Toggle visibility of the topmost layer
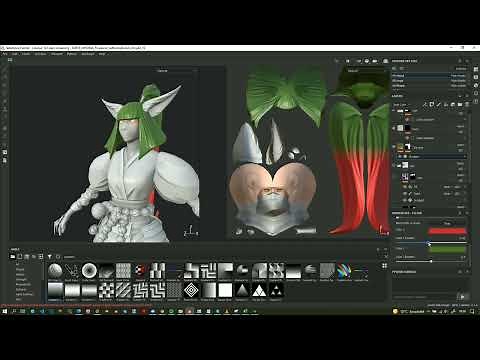The height and width of the screenshot is (360, 480). click(x=394, y=111)
